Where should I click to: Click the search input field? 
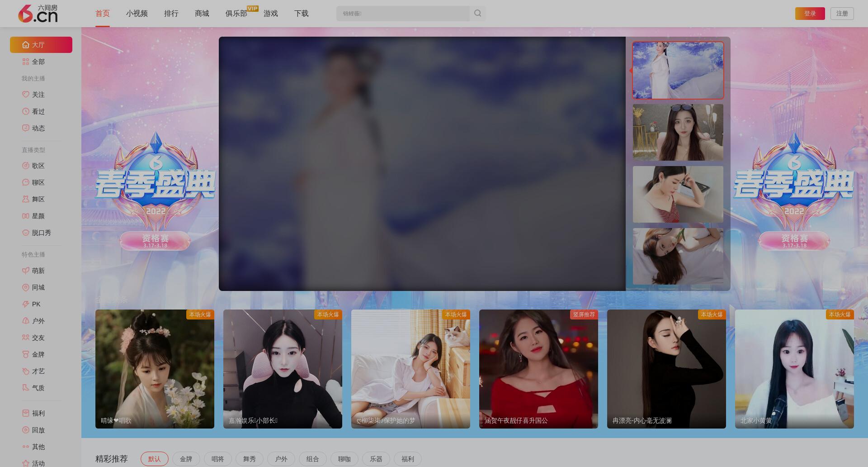[403, 14]
